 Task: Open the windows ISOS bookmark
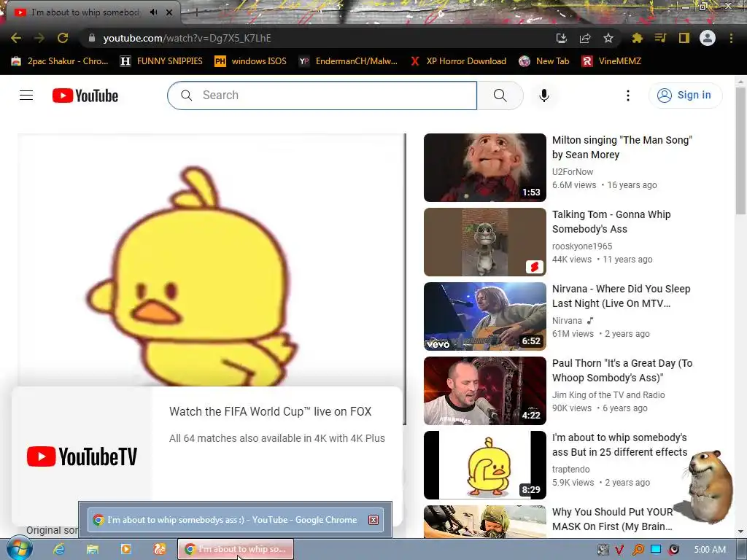click(251, 61)
